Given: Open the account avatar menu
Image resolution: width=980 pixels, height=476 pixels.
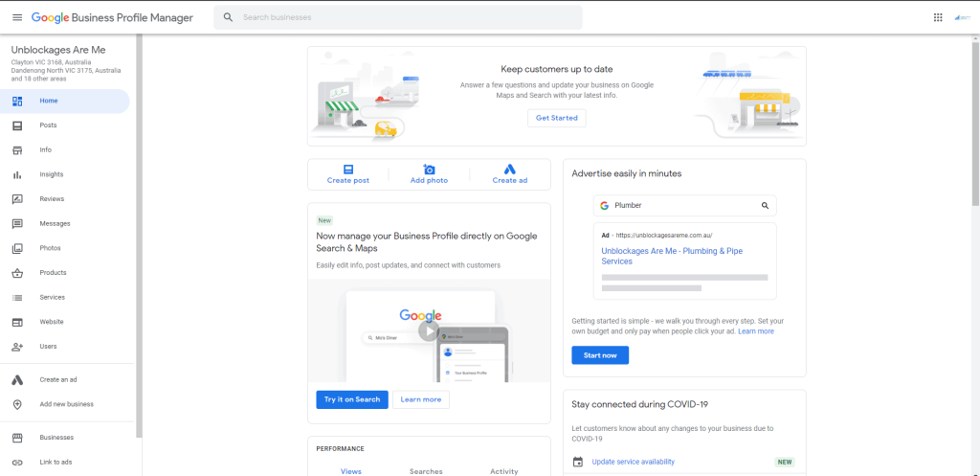Looking at the screenshot, I should pos(962,17).
